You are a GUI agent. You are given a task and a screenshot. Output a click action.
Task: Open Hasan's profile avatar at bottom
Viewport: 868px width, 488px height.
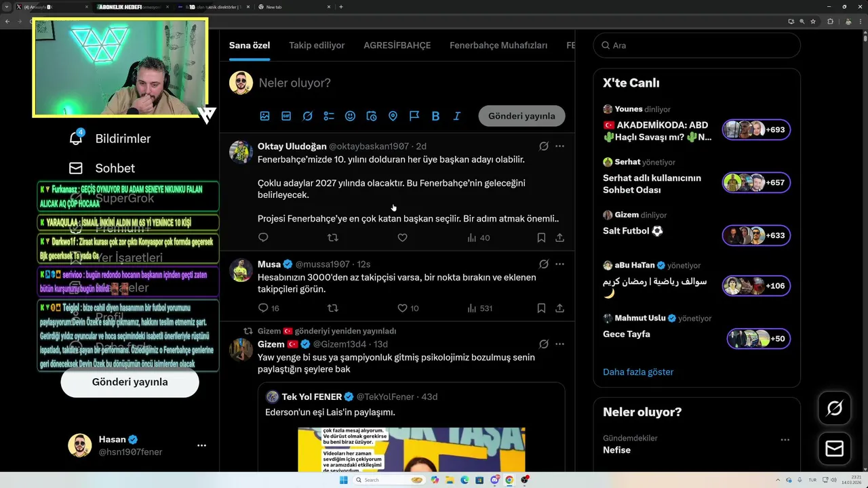click(x=79, y=445)
